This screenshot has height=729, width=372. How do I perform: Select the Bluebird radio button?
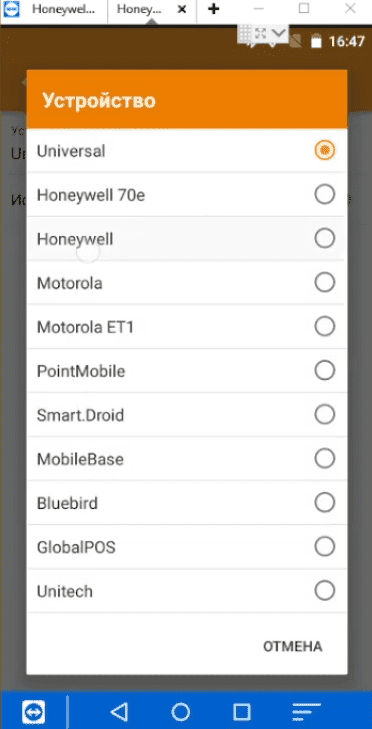click(x=325, y=503)
